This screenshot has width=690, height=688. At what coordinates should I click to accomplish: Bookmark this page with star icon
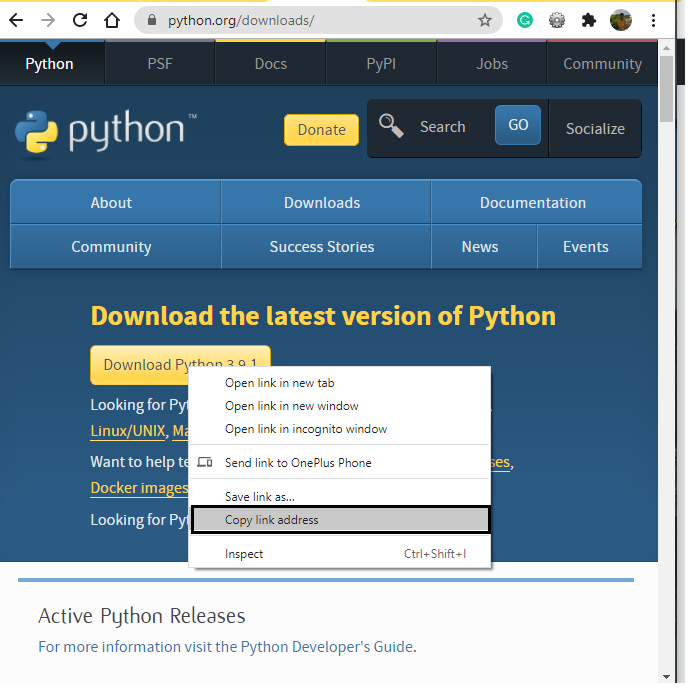click(x=485, y=20)
